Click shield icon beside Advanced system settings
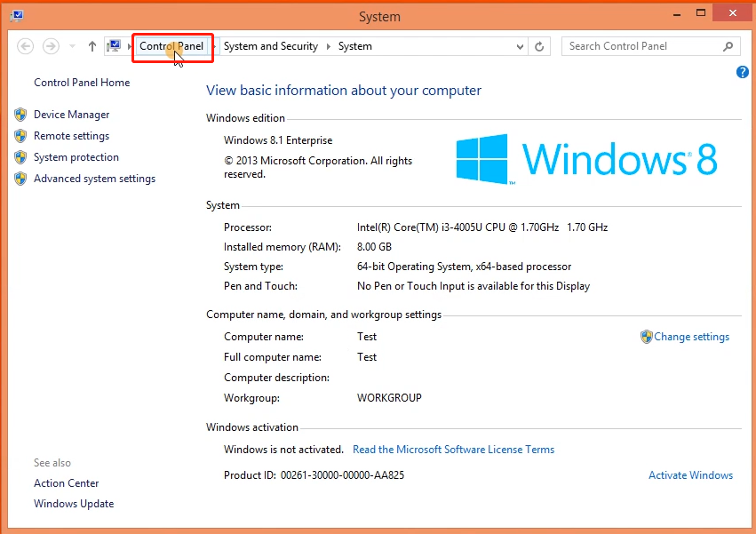The image size is (756, 534). (x=20, y=179)
